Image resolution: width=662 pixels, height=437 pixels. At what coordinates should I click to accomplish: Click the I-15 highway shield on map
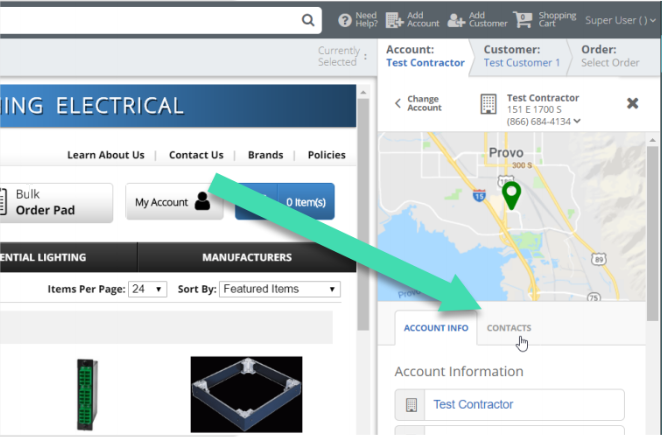(x=479, y=196)
